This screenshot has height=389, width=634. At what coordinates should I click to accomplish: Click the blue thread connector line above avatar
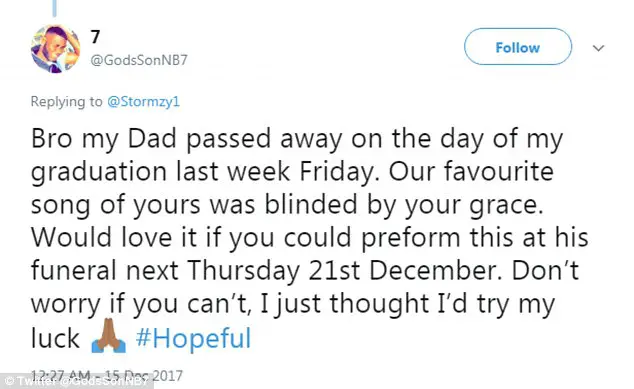(x=55, y=8)
